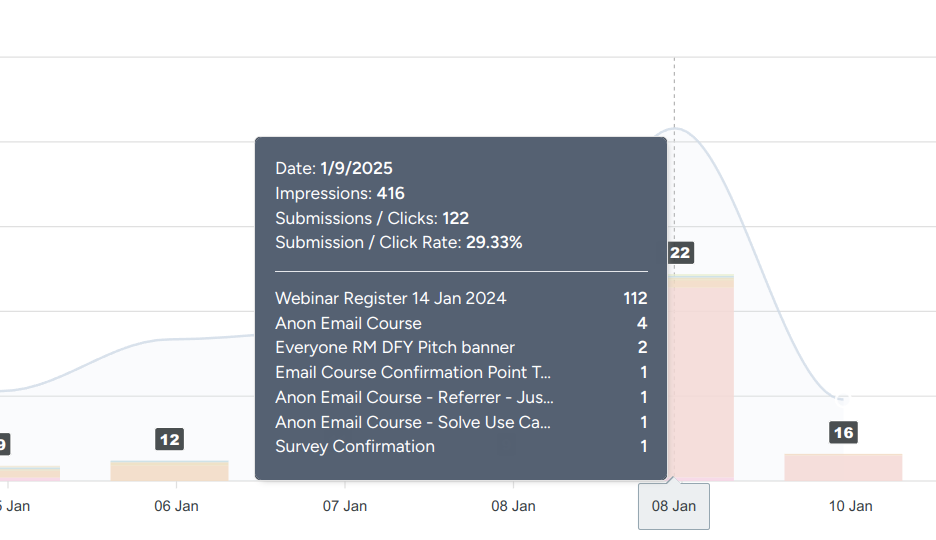Screen dimensions: 936x540
Task: Click the "22" badge above the tall bar
Action: point(680,253)
